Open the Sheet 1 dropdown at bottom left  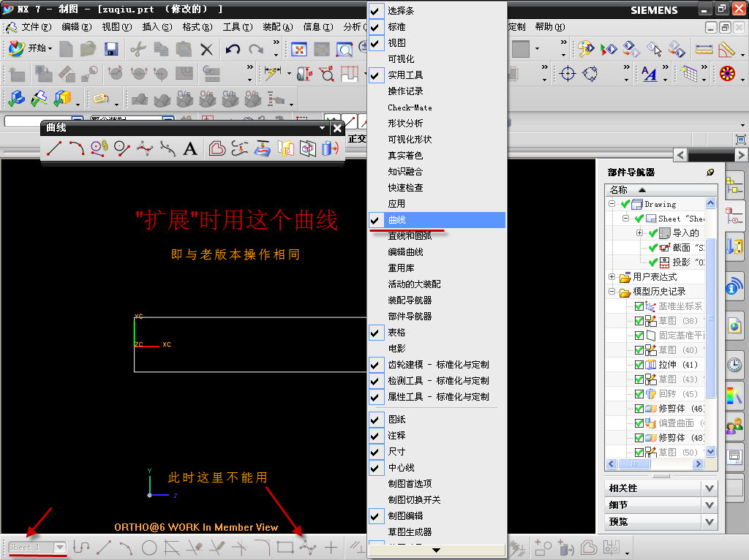click(60, 547)
